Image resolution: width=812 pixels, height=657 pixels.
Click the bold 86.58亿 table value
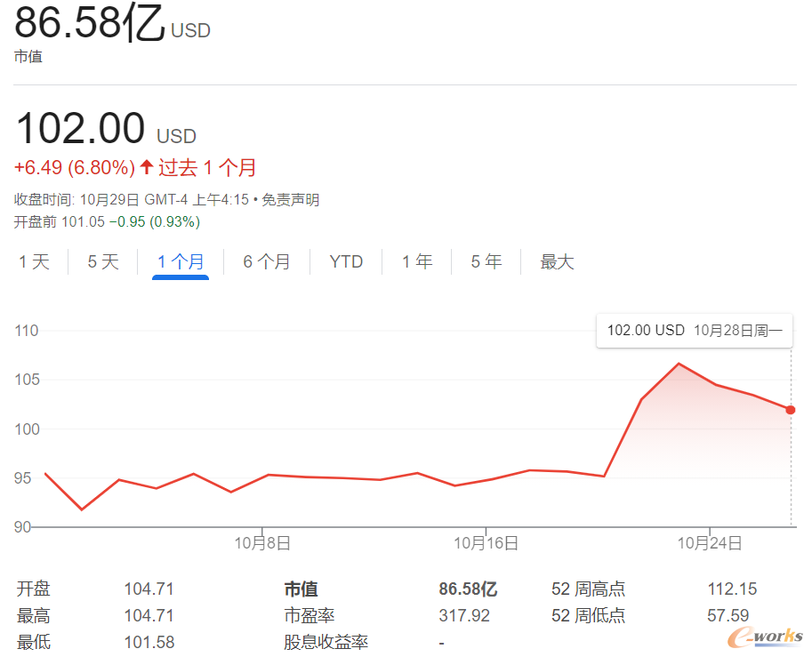pos(468,589)
